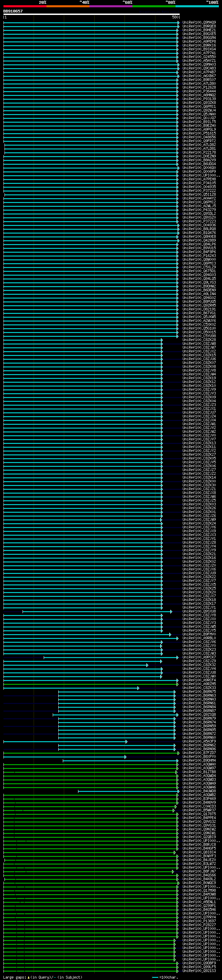Click the yellow large-gap triangle in the legend

tap(28, 977)
